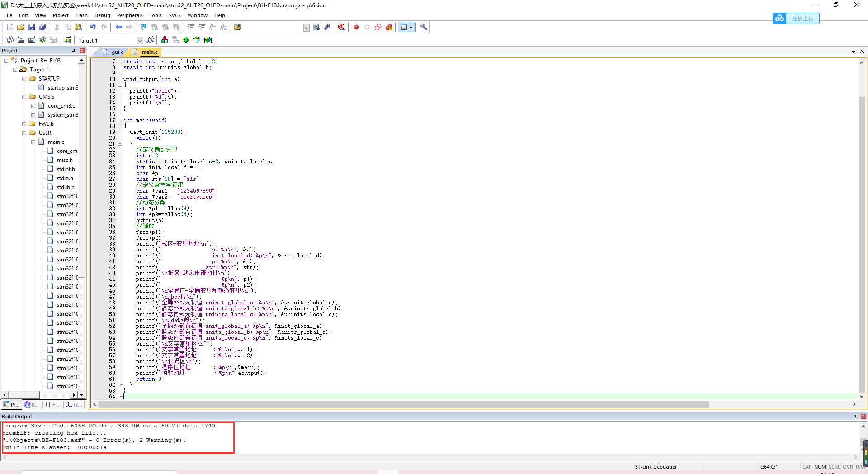868x474 pixels.
Task: Expand the FWLIB group
Action: point(24,123)
